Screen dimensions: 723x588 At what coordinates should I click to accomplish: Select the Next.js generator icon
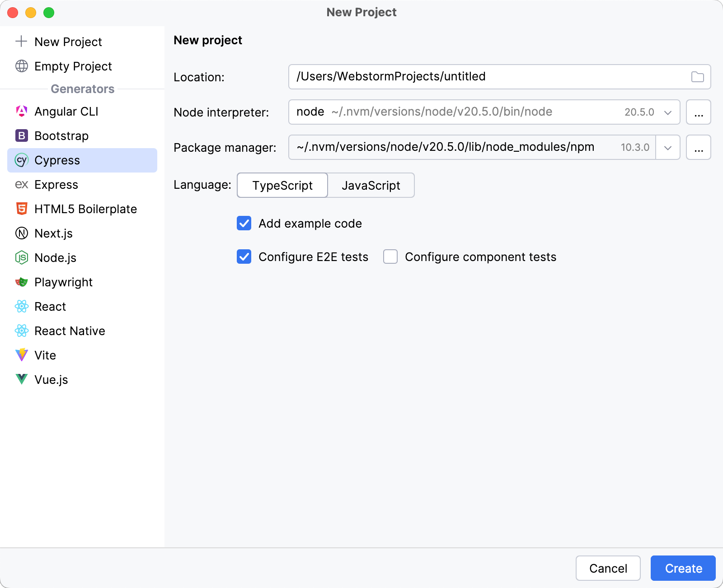[x=21, y=233]
